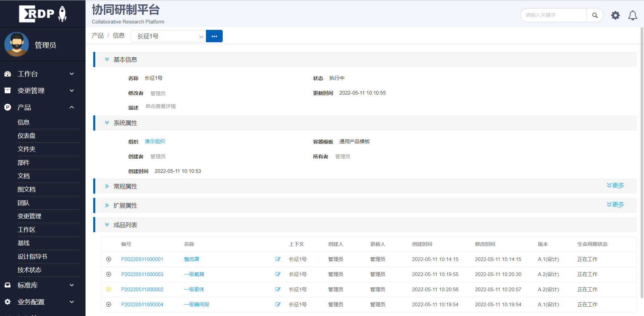644x316 pixels.
Task: Collapse the 产品 sidebar menu
Action: pos(72,107)
